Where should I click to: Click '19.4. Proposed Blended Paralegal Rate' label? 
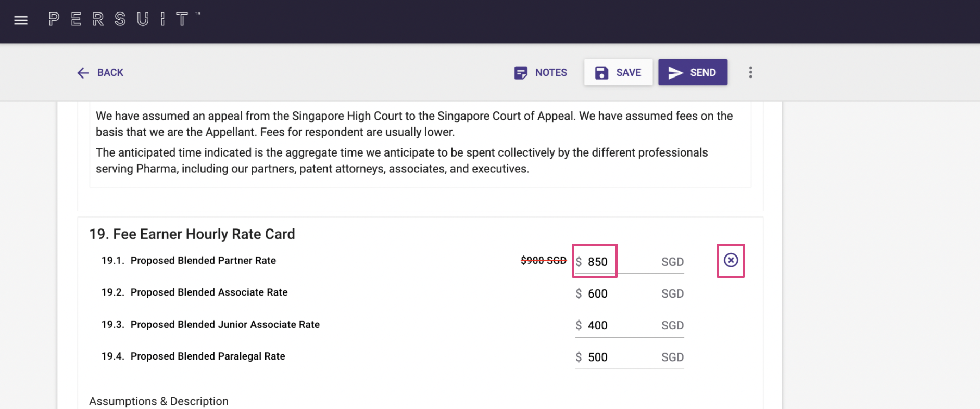(x=193, y=356)
